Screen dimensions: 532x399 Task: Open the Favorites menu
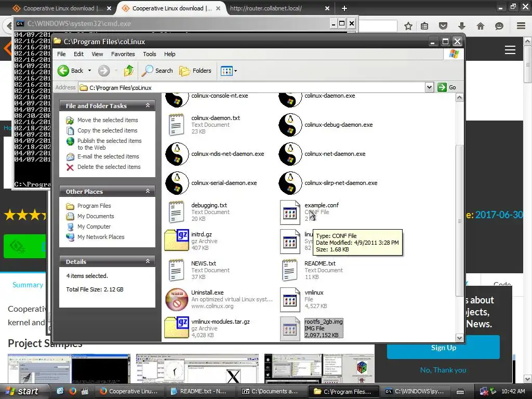click(123, 54)
